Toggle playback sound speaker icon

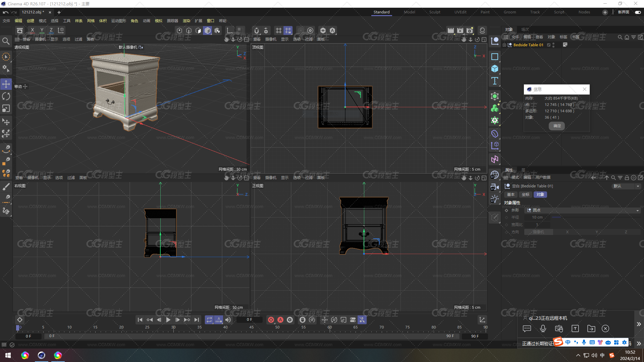(228, 320)
